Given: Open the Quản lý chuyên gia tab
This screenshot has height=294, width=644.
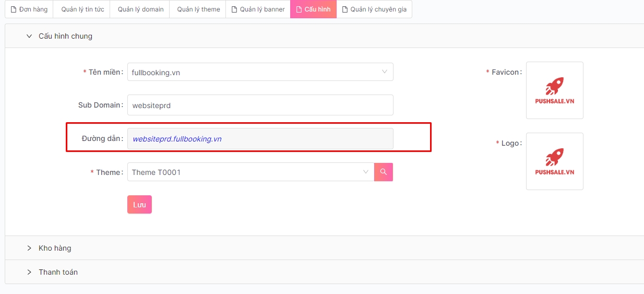Looking at the screenshot, I should point(374,9).
